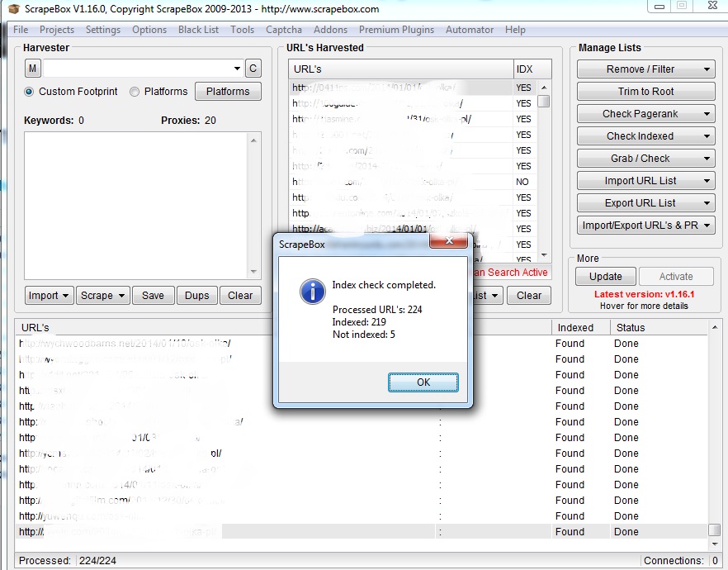Click the blue info icon in dialog

[313, 292]
